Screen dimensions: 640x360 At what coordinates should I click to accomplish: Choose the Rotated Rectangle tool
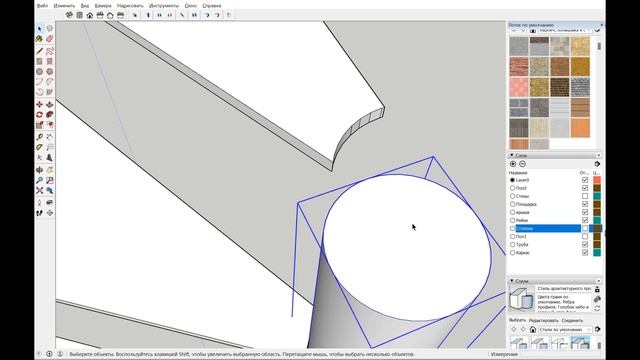tap(49, 61)
